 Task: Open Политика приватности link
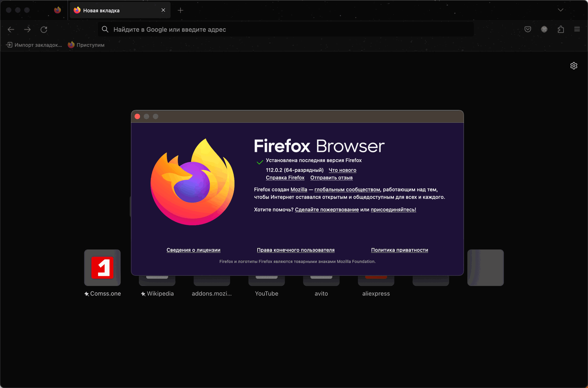click(399, 250)
